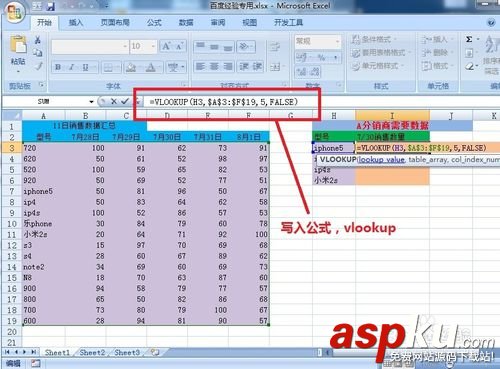
Task: Click the Fill icon below AutoSum
Action: [469, 53]
